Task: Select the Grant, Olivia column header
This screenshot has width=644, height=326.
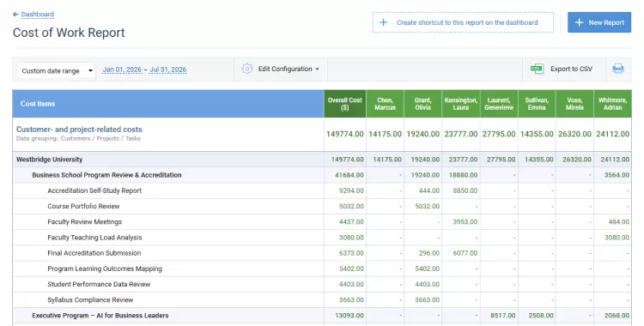Action: point(422,104)
